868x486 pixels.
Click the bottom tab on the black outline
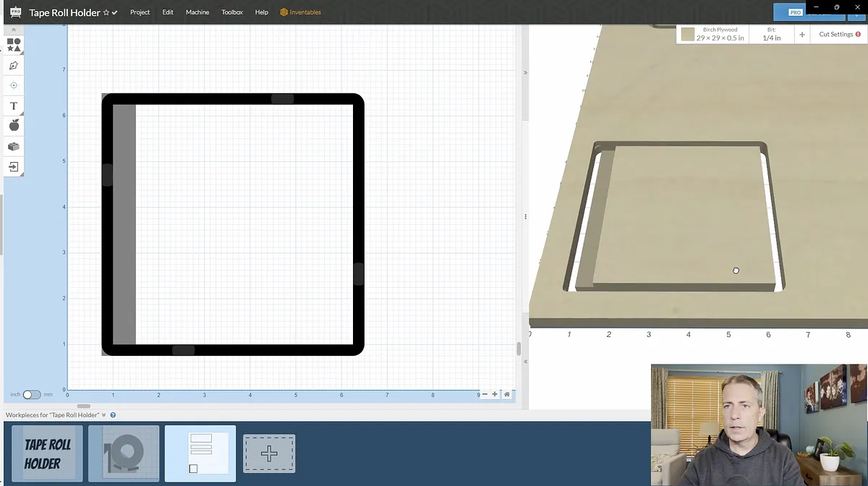(x=184, y=350)
